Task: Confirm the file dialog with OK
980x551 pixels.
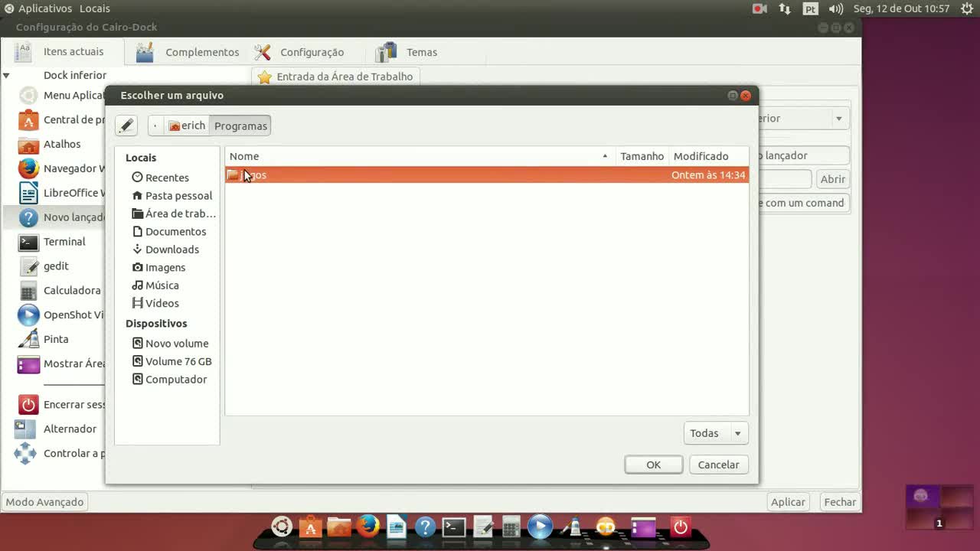Action: (x=653, y=465)
